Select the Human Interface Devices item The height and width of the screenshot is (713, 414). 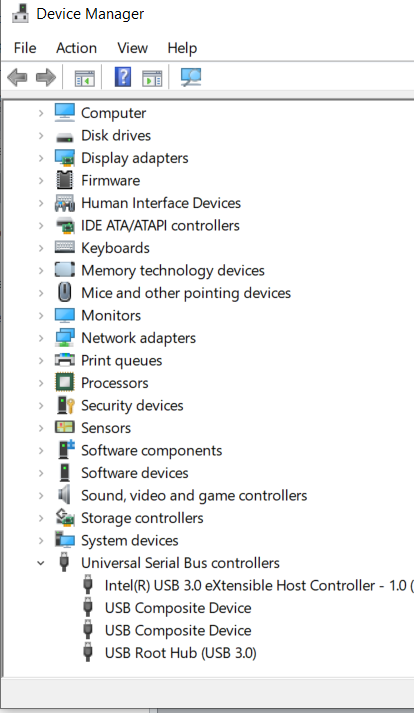point(161,203)
